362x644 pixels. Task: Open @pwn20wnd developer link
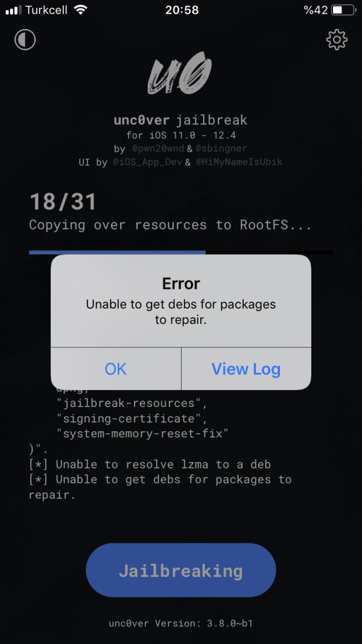pos(158,148)
